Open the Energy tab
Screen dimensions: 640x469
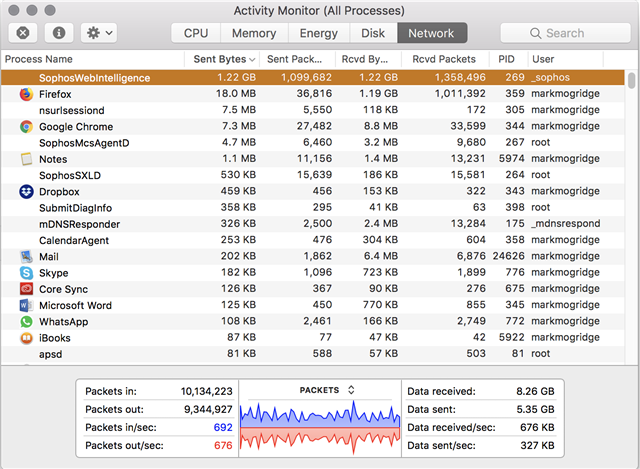[x=319, y=33]
